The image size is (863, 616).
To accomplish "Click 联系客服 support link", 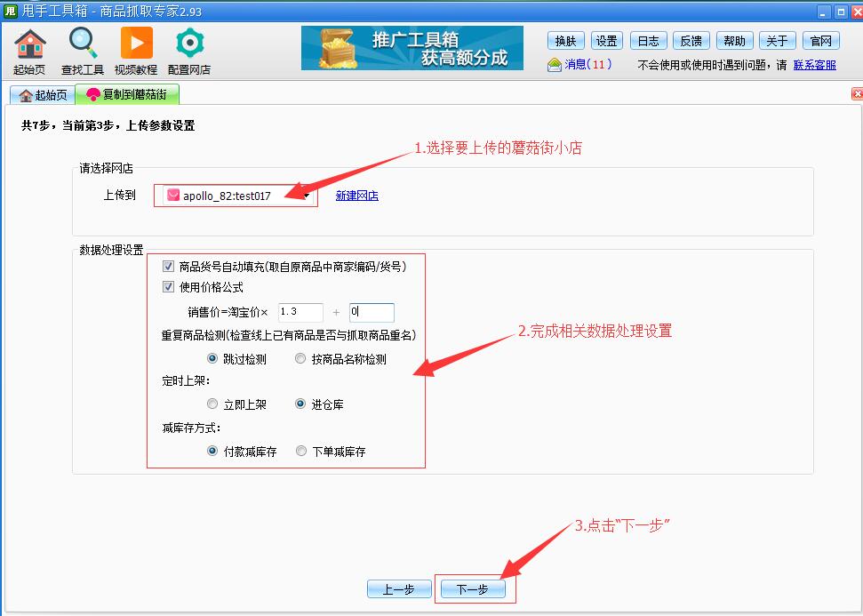I will coord(815,65).
